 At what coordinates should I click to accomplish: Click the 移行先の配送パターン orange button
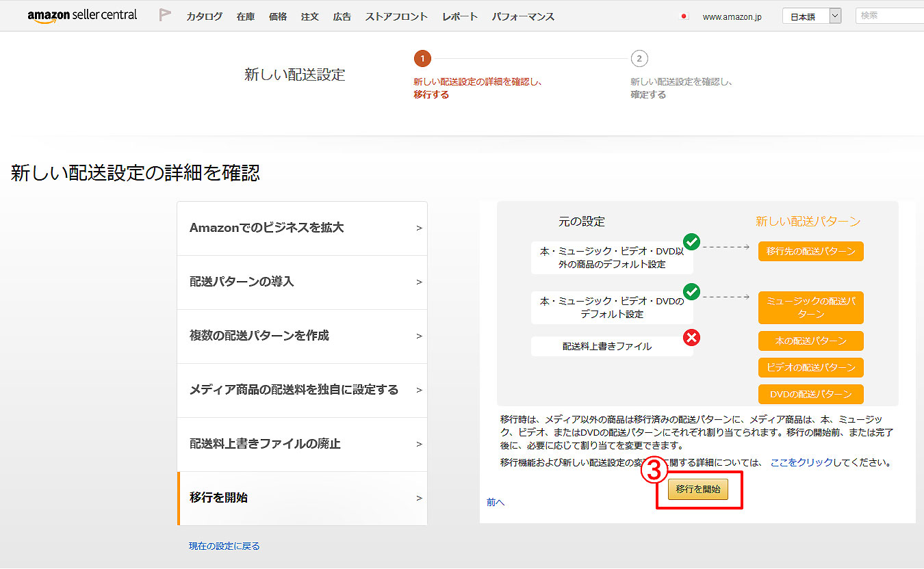click(x=810, y=251)
